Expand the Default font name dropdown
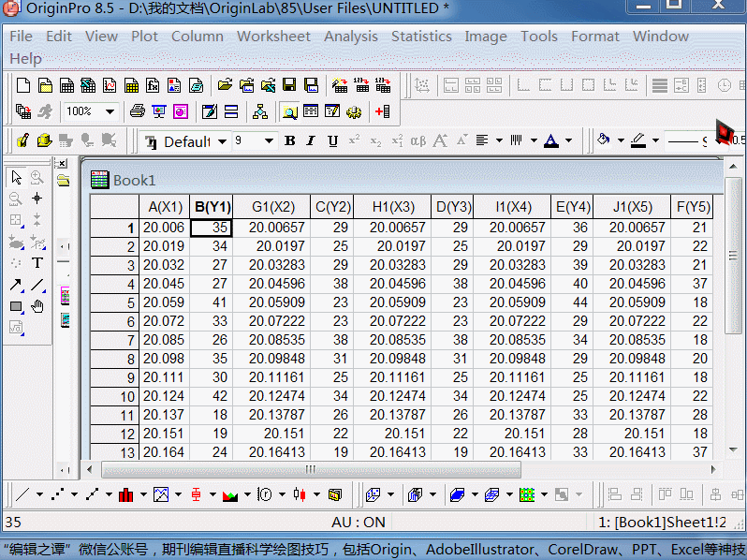The width and height of the screenshot is (747, 560). click(222, 141)
